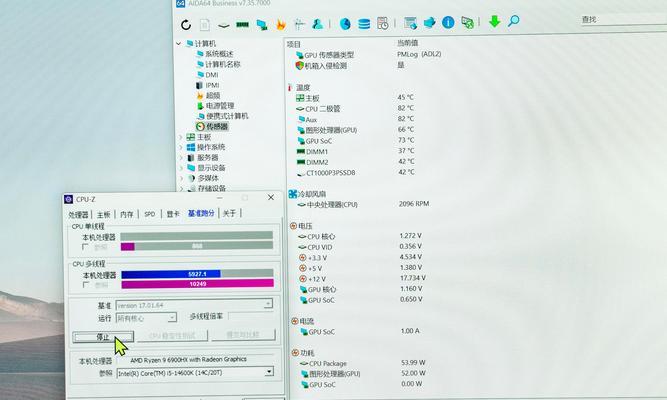The width and height of the screenshot is (667, 400).
Task: Click the flame icon beside 超频 tree item
Action: [x=200, y=96]
